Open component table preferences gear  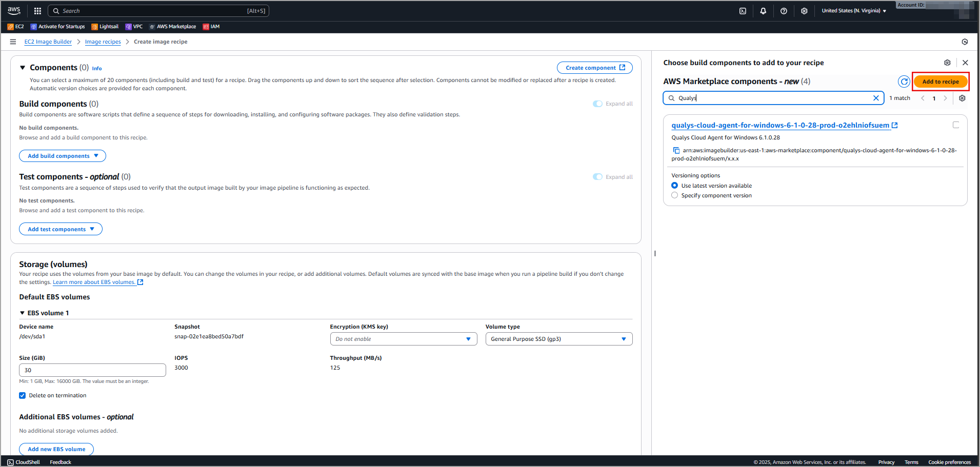pos(962,98)
